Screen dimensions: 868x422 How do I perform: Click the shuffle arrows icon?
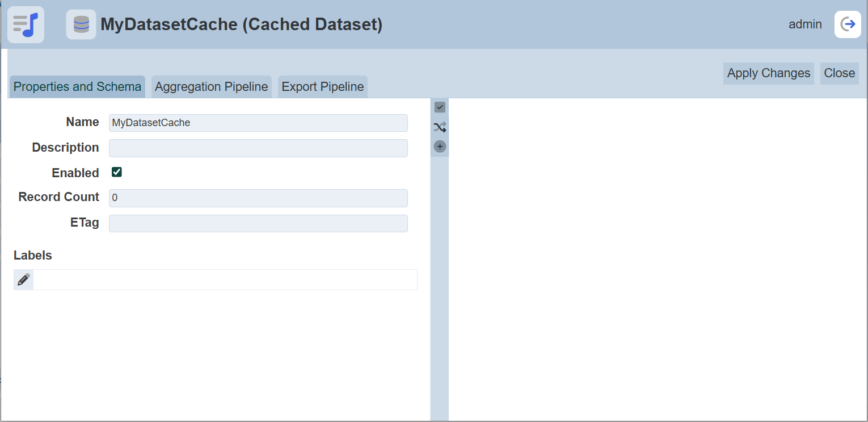pyautogui.click(x=440, y=127)
